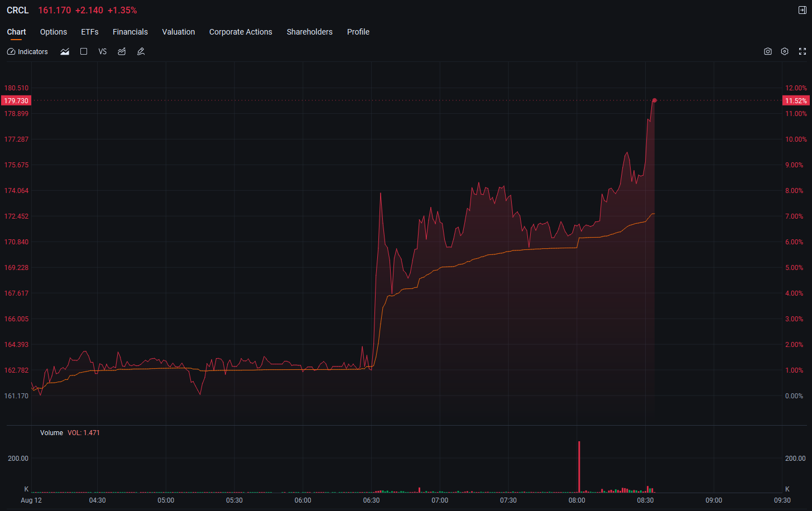Open the Profile tab
The width and height of the screenshot is (812, 511).
coord(358,32)
